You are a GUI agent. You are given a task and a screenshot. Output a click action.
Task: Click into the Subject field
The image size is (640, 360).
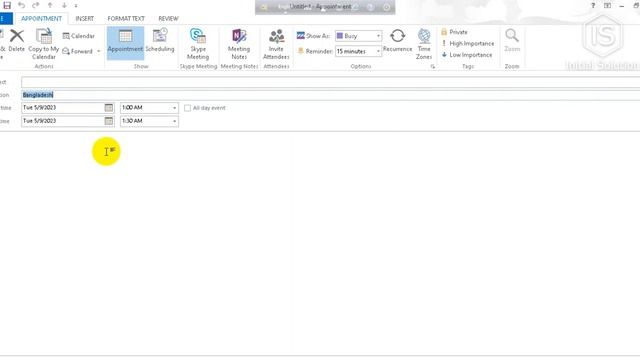point(331,82)
